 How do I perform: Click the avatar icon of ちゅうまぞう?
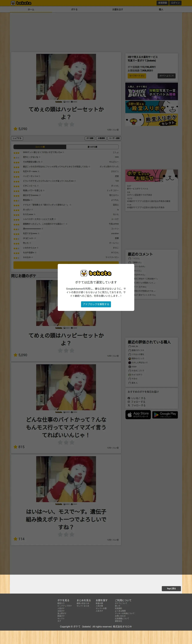[130, 375]
